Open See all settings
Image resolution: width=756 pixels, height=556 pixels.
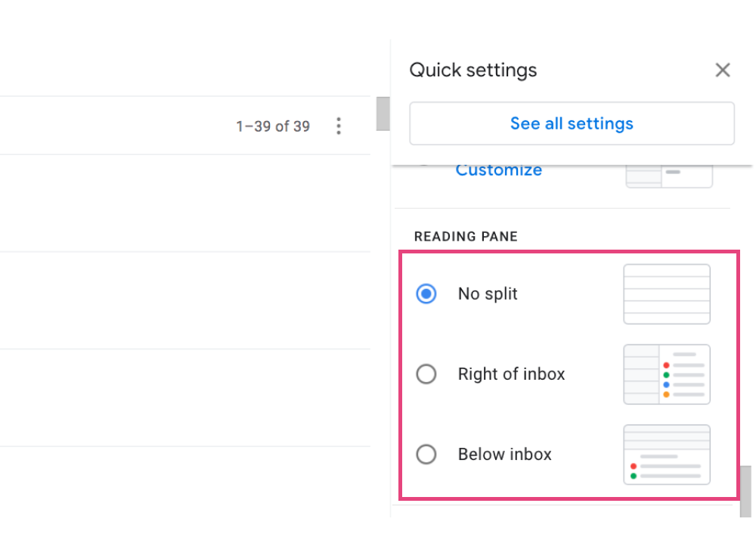(x=572, y=123)
